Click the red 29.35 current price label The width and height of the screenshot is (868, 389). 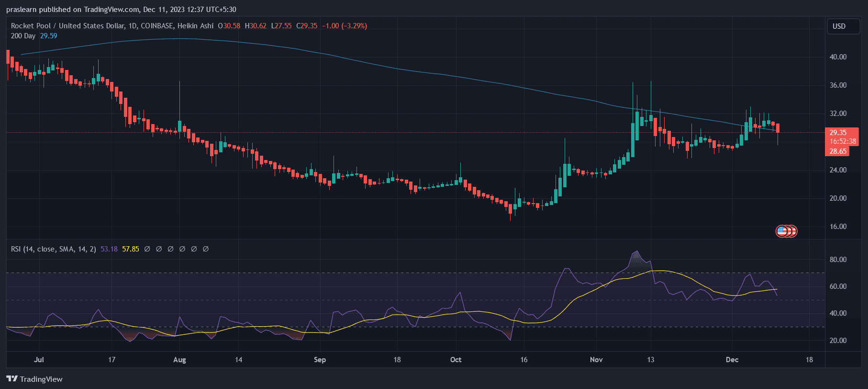(x=838, y=133)
